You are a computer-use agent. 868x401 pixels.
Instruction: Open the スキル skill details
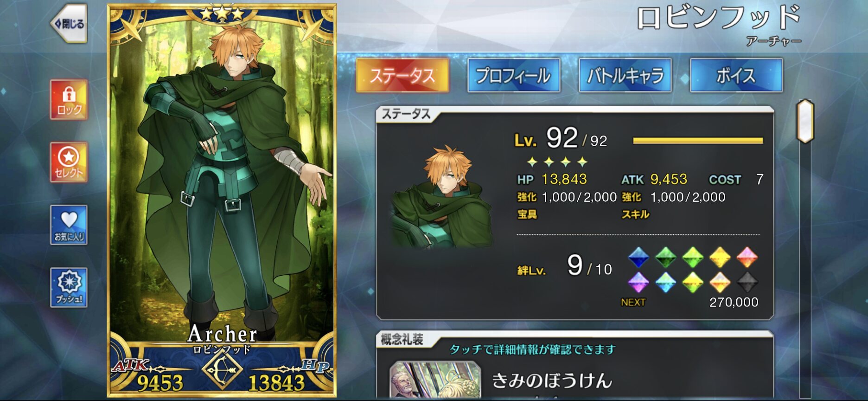pos(635,214)
